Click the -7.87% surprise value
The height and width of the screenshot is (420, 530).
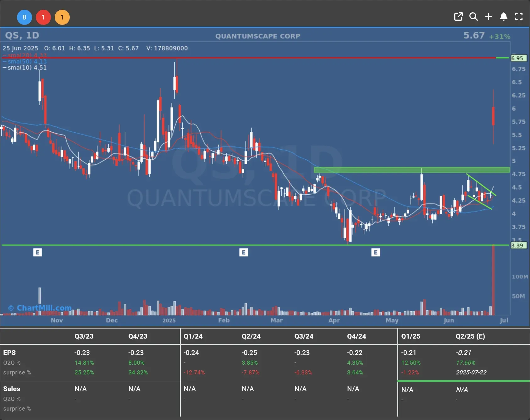pyautogui.click(x=251, y=372)
